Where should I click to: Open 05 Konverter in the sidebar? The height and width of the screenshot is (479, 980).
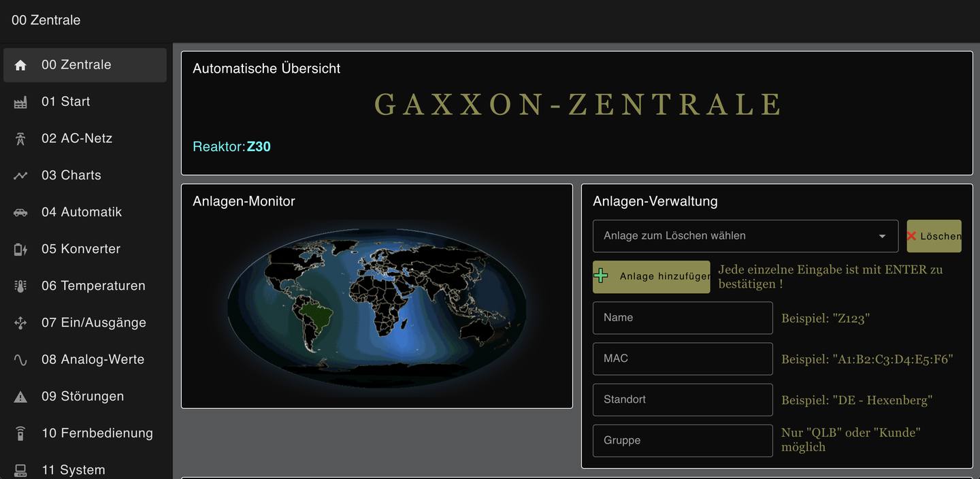(x=85, y=249)
